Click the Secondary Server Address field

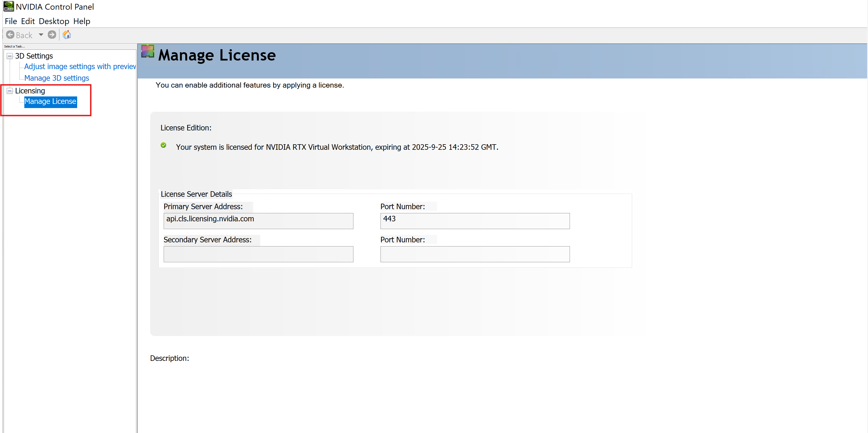click(258, 254)
